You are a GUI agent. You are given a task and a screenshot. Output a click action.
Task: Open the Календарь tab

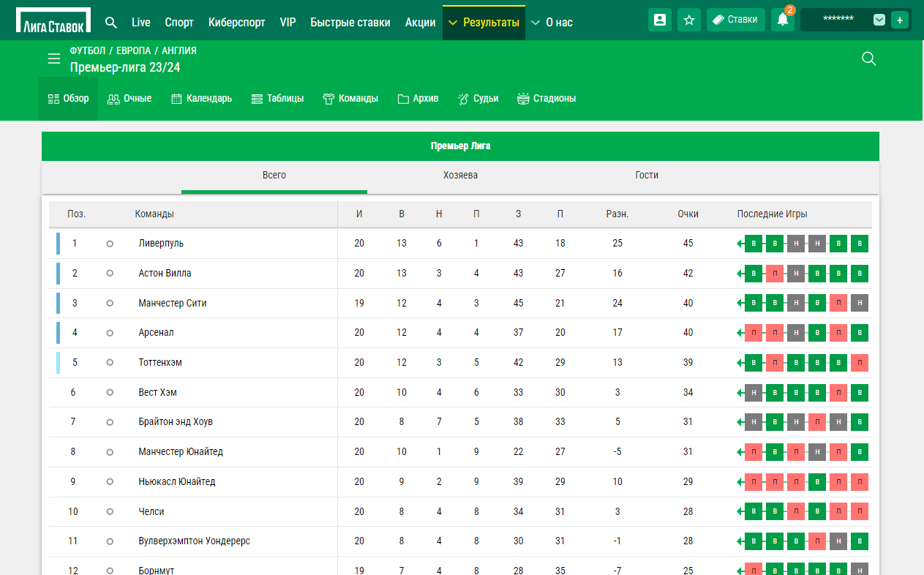(x=201, y=99)
